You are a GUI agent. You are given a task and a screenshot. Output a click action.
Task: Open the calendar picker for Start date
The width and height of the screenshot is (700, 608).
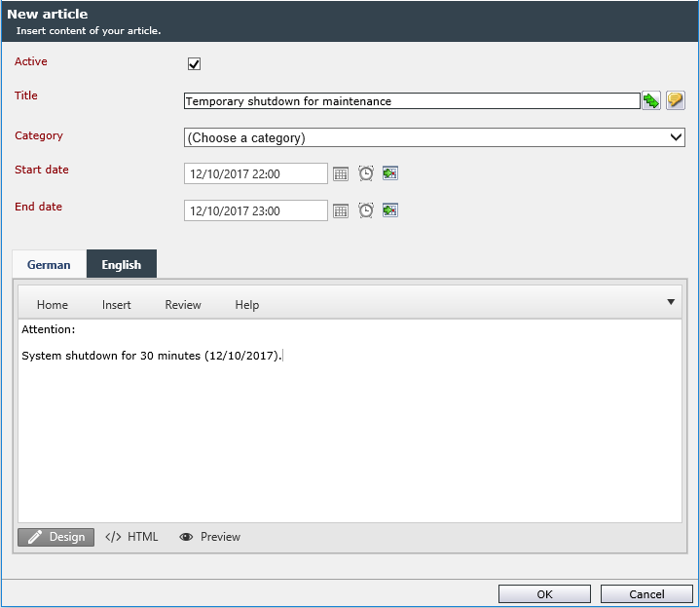(341, 173)
